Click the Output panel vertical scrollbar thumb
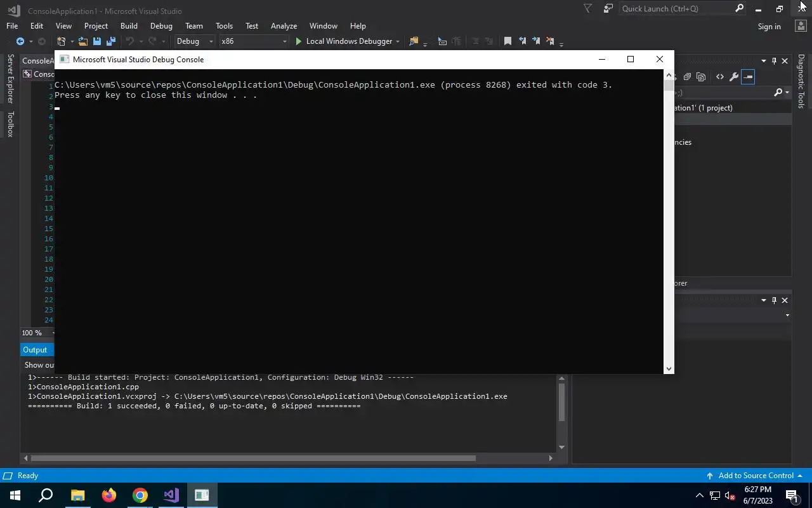This screenshot has width=812, height=508. click(x=561, y=402)
